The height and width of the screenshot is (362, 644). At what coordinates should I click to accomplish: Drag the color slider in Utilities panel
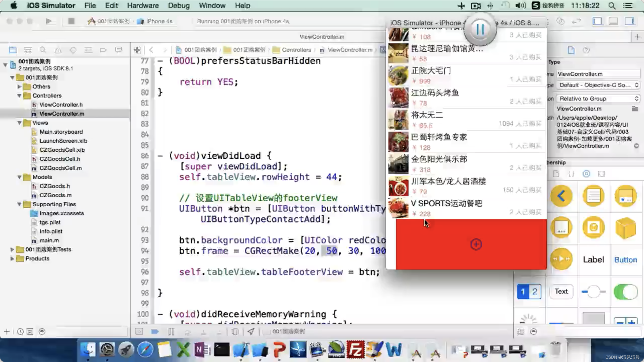coord(593,291)
